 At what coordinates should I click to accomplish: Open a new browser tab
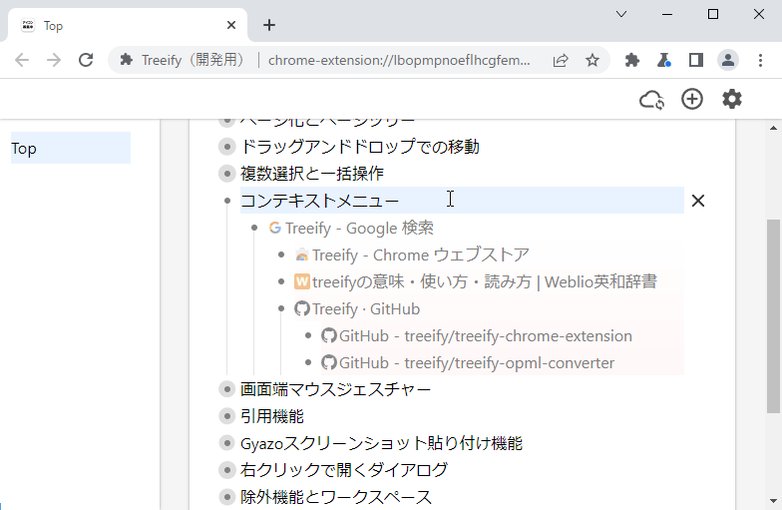coord(269,25)
